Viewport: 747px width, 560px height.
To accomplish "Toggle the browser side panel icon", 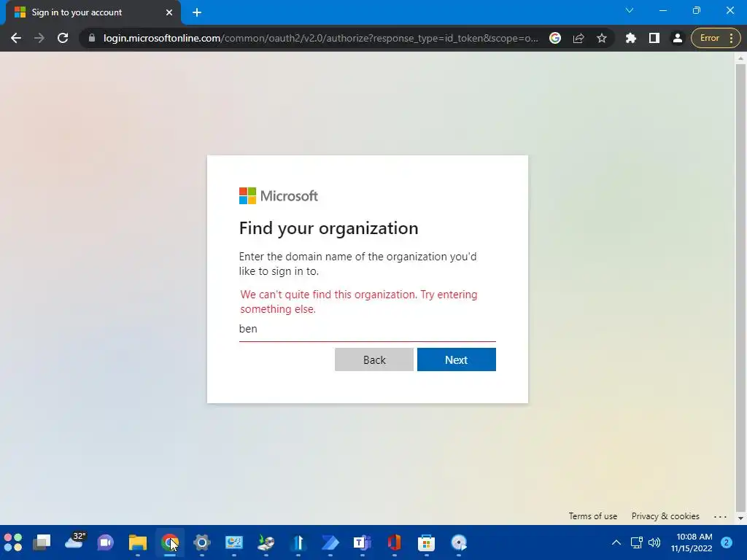I will coord(654,38).
